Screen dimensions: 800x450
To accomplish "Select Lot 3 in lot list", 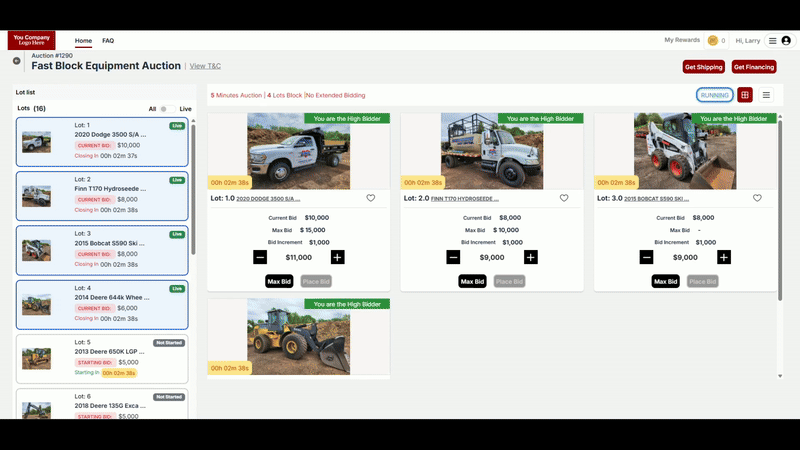I will point(102,251).
